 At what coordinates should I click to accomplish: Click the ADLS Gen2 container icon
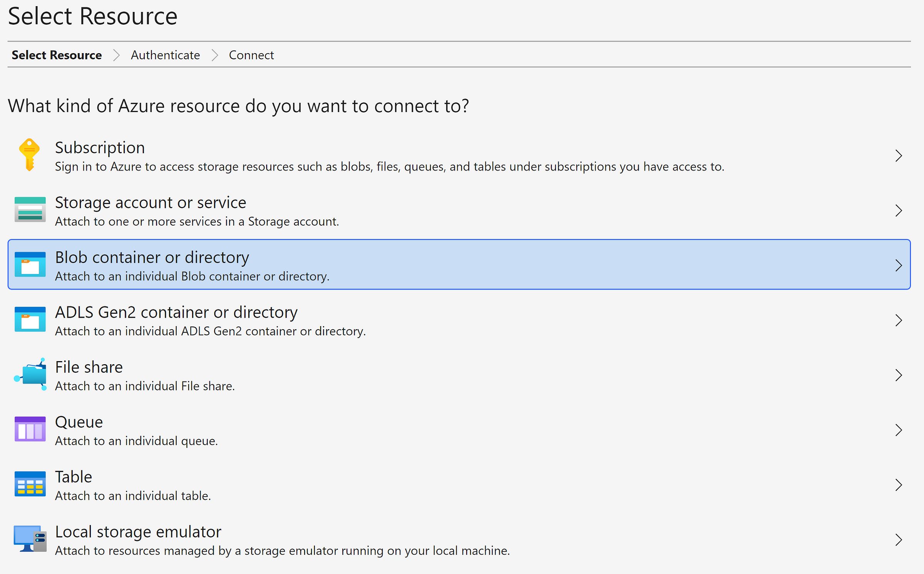coord(30,319)
